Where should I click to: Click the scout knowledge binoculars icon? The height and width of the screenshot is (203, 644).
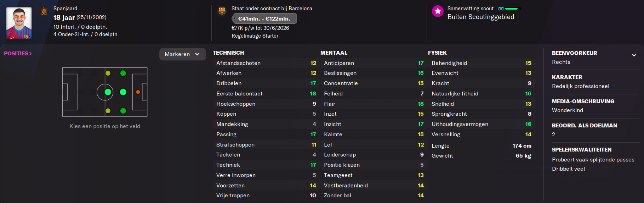501,9
